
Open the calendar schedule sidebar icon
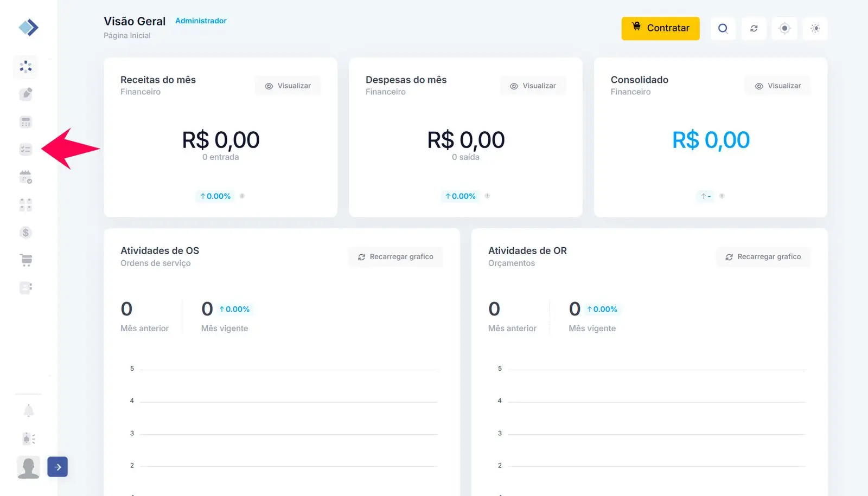pos(25,177)
